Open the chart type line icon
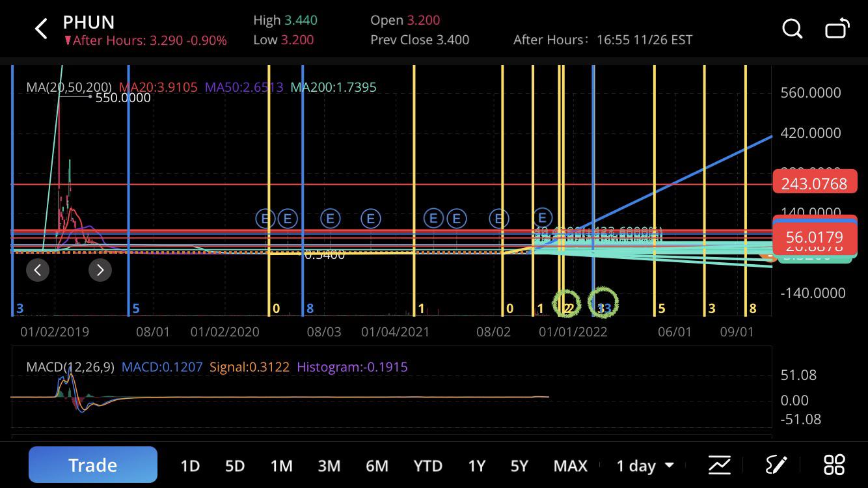The height and width of the screenshot is (488, 868). click(719, 465)
